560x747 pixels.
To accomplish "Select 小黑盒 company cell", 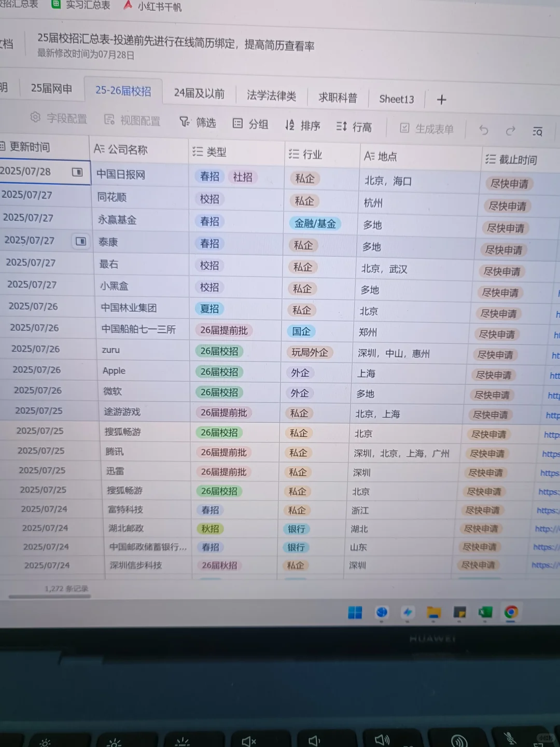I will 143,286.
